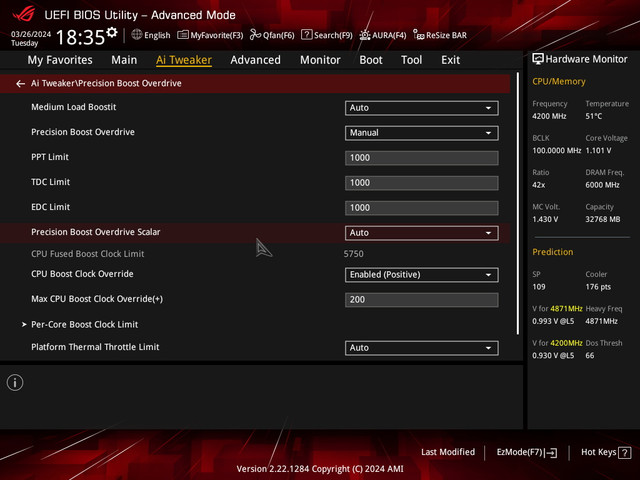
Task: Click the 'CPU Boost Clock Override' label
Action: pos(82,274)
